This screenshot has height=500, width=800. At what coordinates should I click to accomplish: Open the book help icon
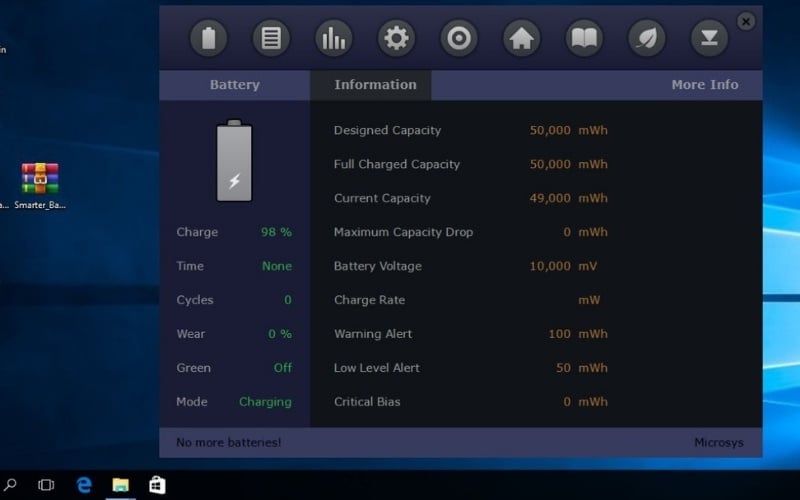(584, 38)
